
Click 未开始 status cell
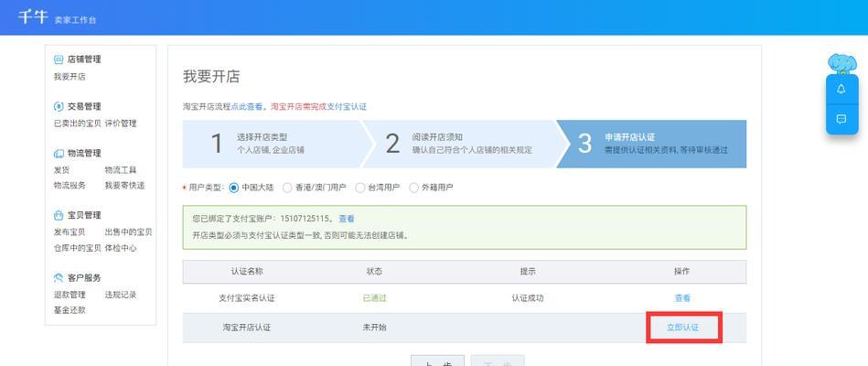click(x=374, y=328)
